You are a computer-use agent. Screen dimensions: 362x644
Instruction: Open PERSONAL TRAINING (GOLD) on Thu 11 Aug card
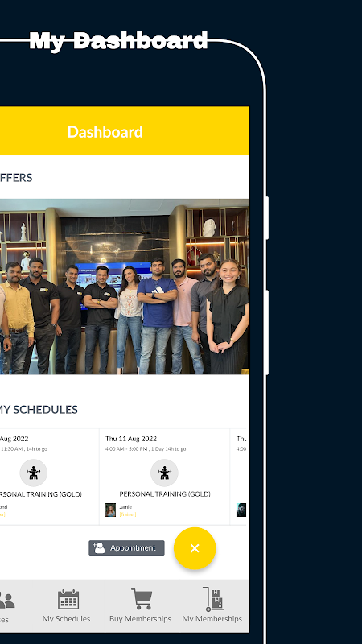(x=165, y=493)
